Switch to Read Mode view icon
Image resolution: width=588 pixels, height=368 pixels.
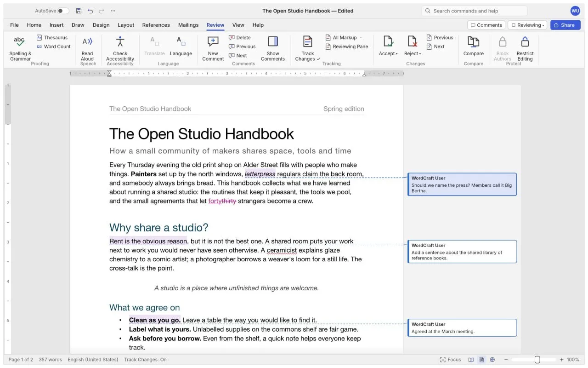(x=471, y=360)
